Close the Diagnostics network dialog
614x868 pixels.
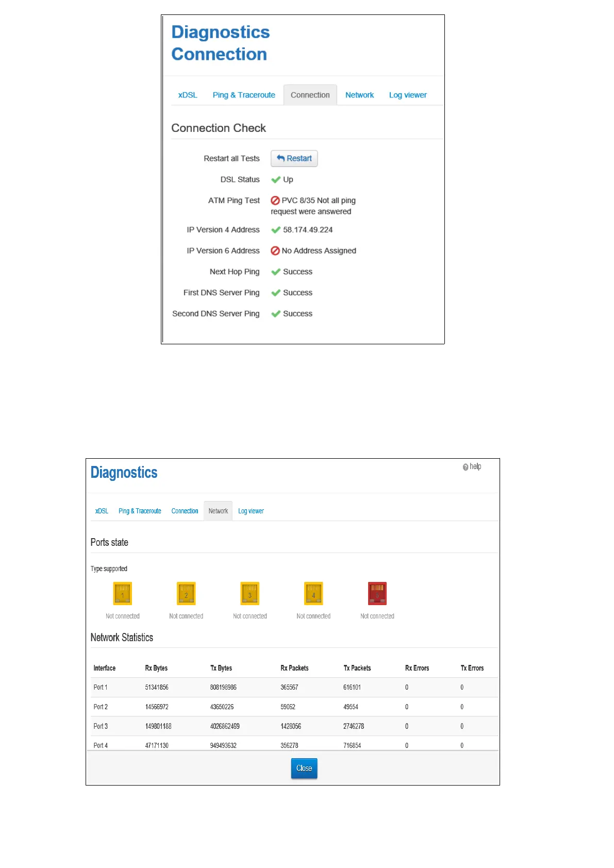(x=304, y=769)
